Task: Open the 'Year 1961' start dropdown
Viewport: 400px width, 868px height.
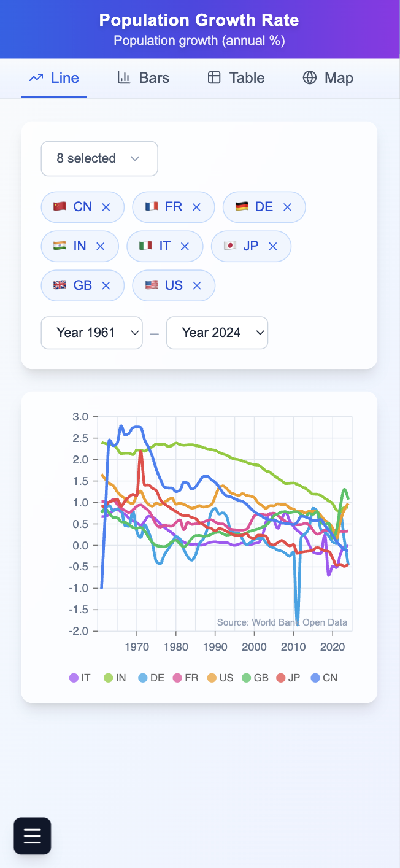Action: [91, 332]
